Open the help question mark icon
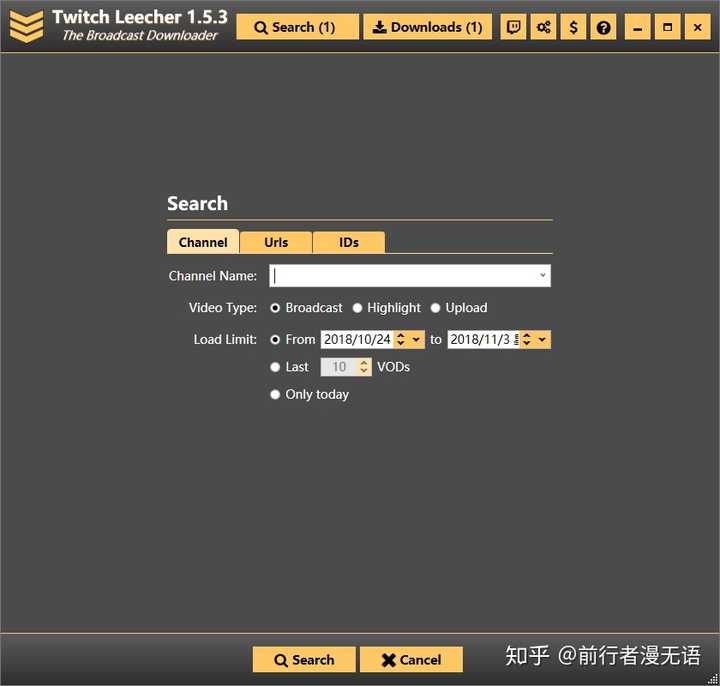720x686 pixels. (x=603, y=27)
